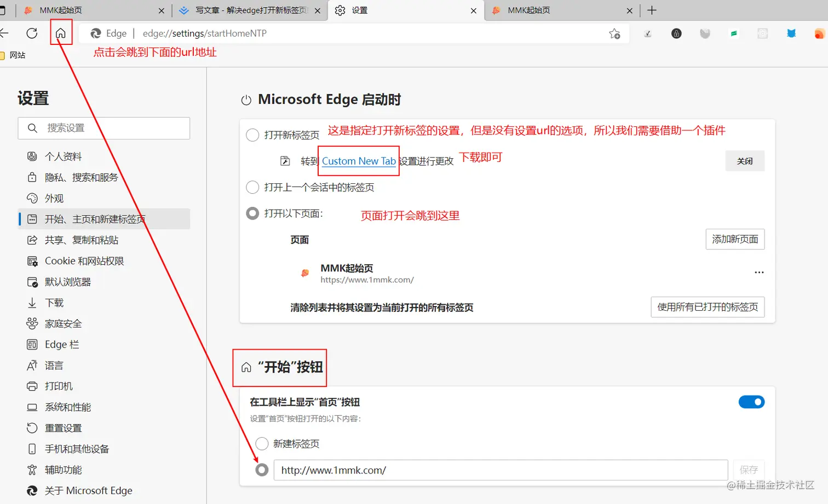
Task: Open the more options menu for MMK起始页
Action: [x=759, y=272]
